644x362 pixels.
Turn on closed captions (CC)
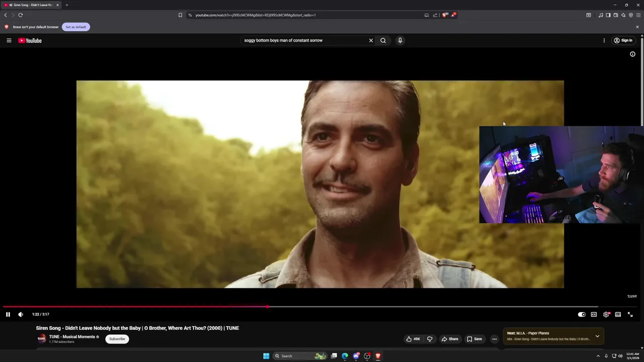pos(594,314)
